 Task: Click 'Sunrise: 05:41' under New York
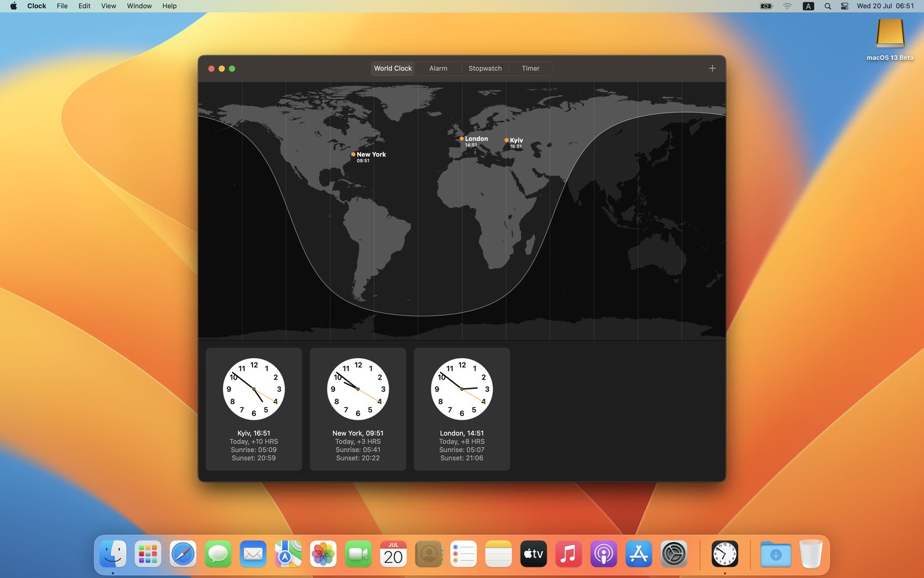point(358,450)
